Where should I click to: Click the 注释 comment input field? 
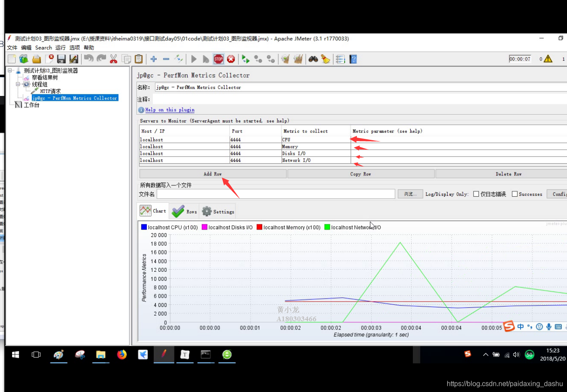(x=359, y=99)
